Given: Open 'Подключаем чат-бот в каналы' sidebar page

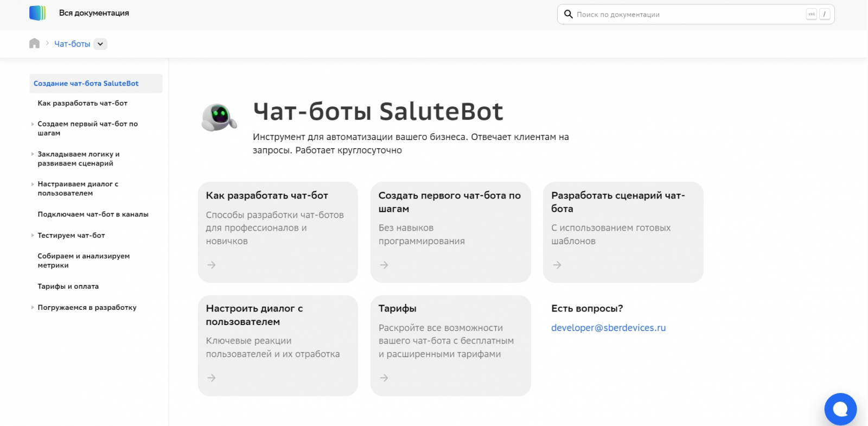Looking at the screenshot, I should pos(93,214).
